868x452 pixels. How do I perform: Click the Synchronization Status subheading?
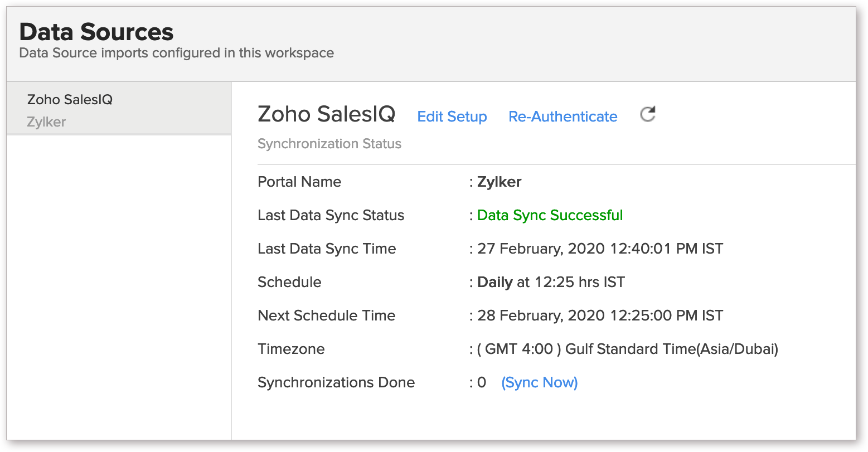329,144
